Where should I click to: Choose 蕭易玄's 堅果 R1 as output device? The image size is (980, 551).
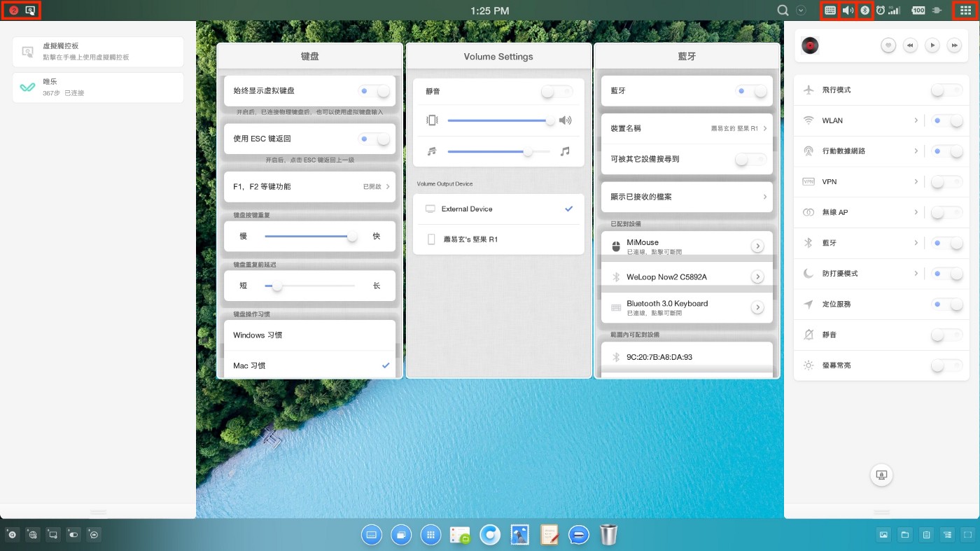click(x=498, y=239)
